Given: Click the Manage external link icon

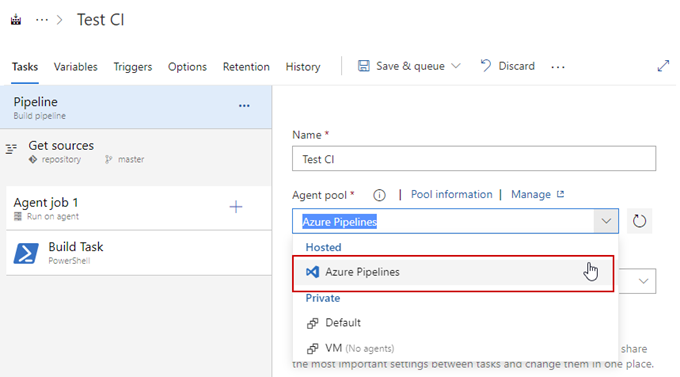Looking at the screenshot, I should coord(560,194).
